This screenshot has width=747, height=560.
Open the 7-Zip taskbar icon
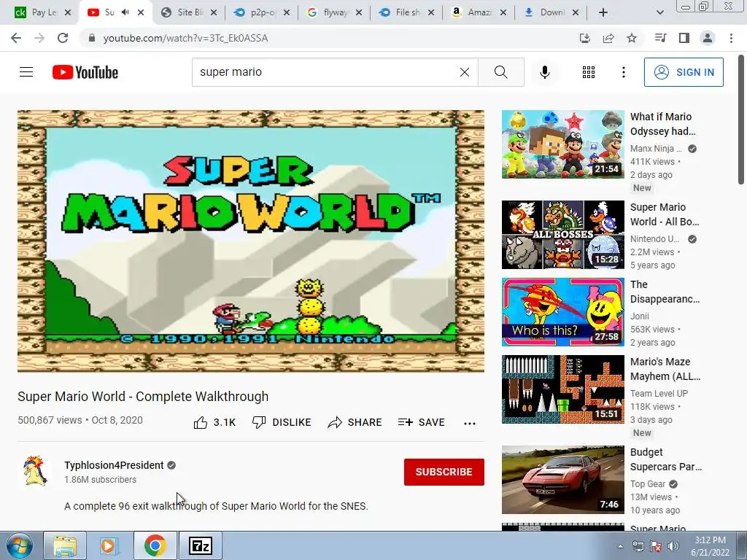tap(201, 545)
